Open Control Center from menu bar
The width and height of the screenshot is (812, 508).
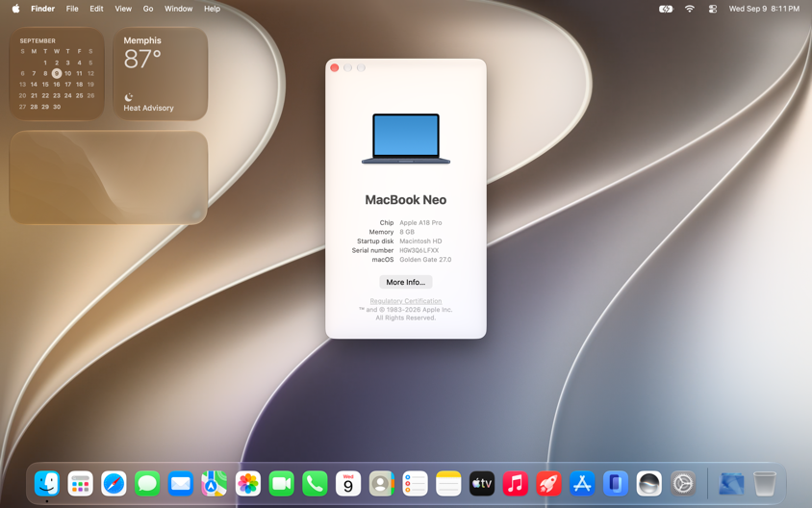[713, 9]
